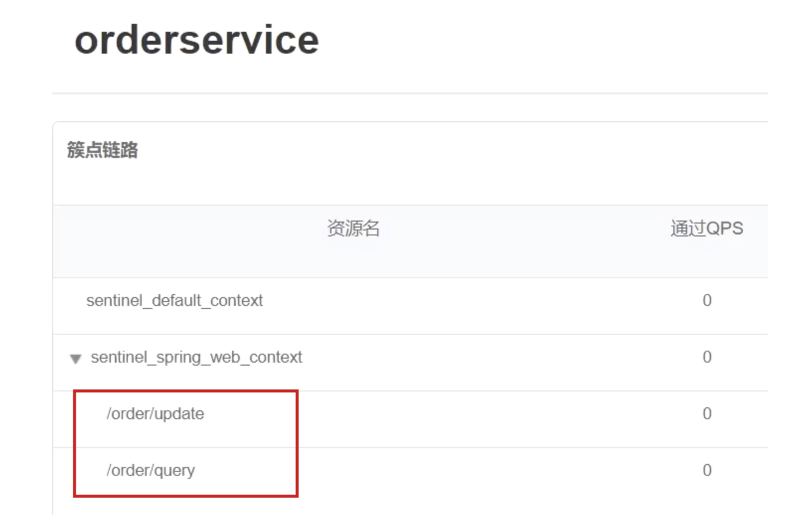Click the separator between /order/update and /order/query rows

410,448
